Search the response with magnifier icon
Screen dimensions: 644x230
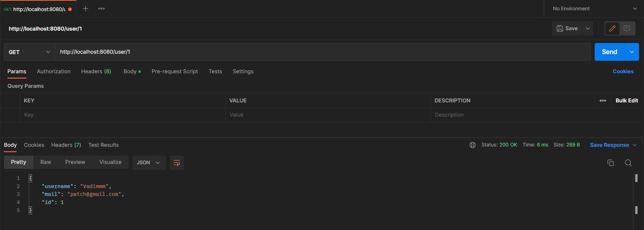[628, 163]
